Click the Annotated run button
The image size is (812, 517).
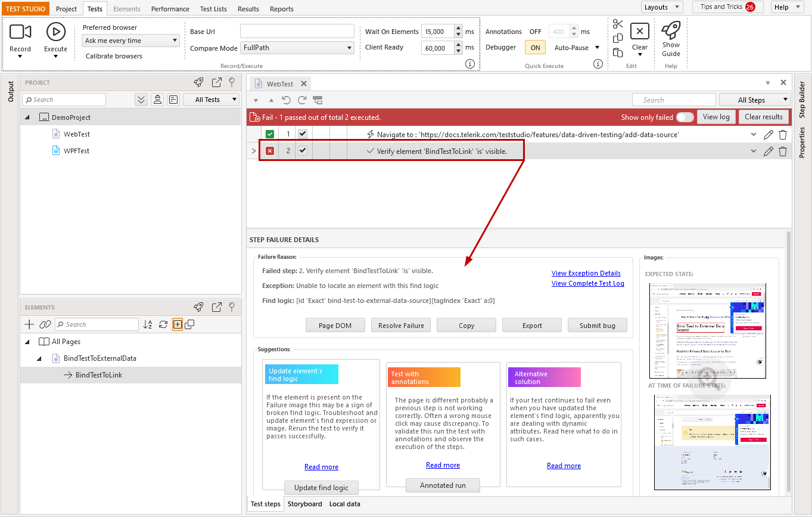tap(443, 485)
